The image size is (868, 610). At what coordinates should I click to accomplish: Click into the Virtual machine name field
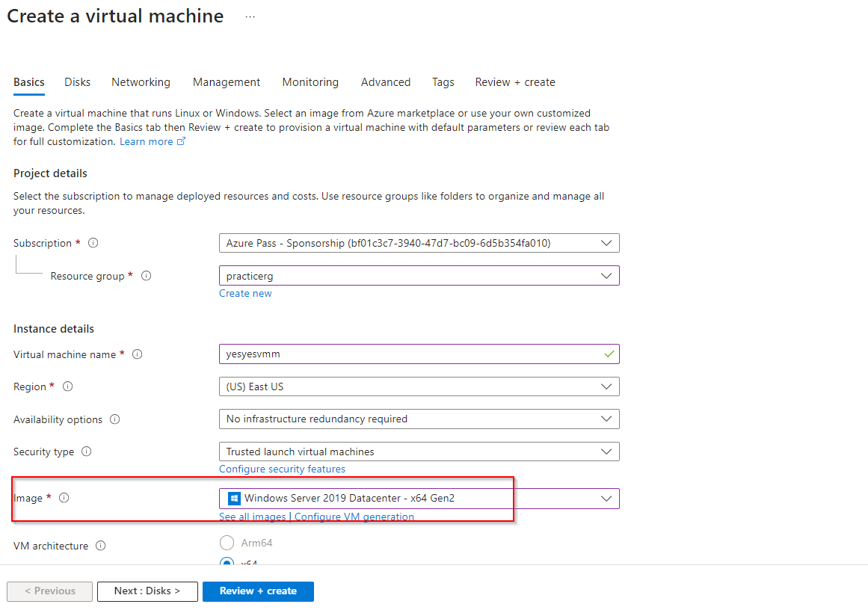tap(411, 354)
